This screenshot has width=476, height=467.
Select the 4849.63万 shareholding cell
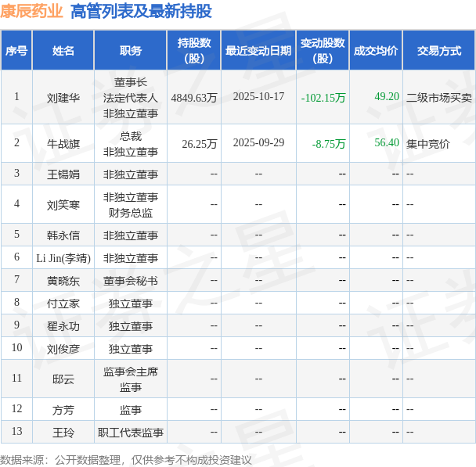pos(194,98)
